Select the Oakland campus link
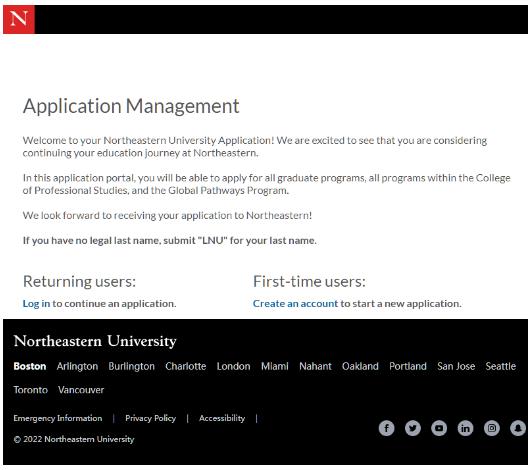 pos(360,366)
